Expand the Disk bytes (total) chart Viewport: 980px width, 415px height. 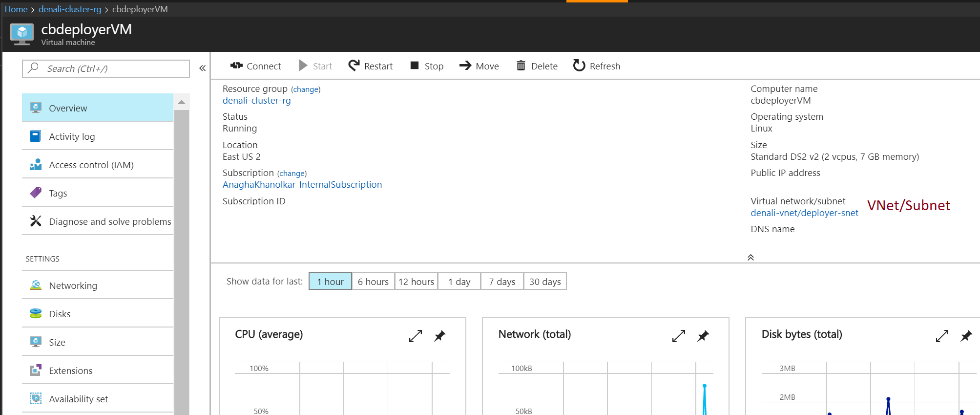(942, 336)
